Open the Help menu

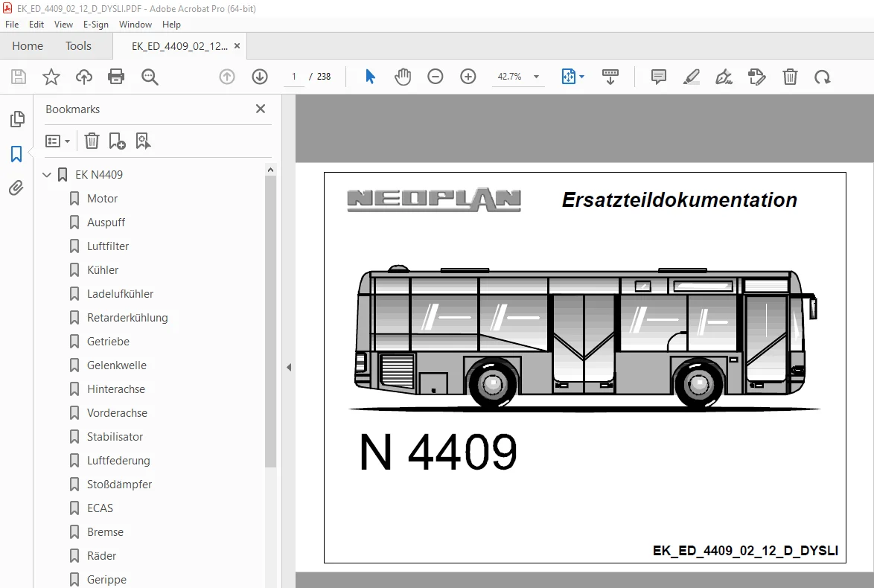click(171, 25)
